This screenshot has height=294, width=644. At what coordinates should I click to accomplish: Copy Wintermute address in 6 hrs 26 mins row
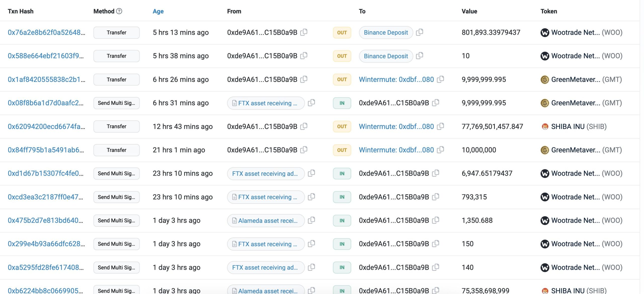[440, 79]
